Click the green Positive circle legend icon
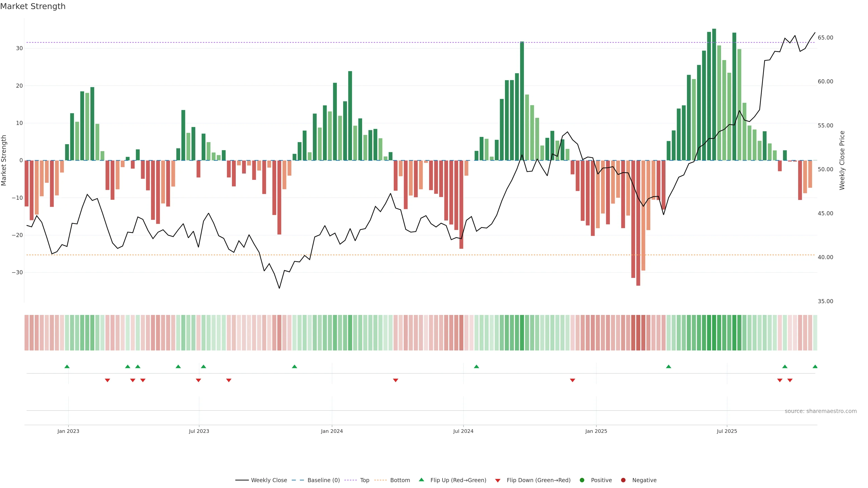Viewport: 868px width, 488px height. [582, 480]
